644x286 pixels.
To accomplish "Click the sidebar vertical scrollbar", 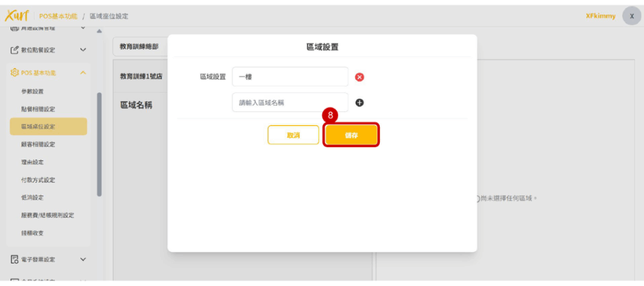I will click(x=99, y=145).
